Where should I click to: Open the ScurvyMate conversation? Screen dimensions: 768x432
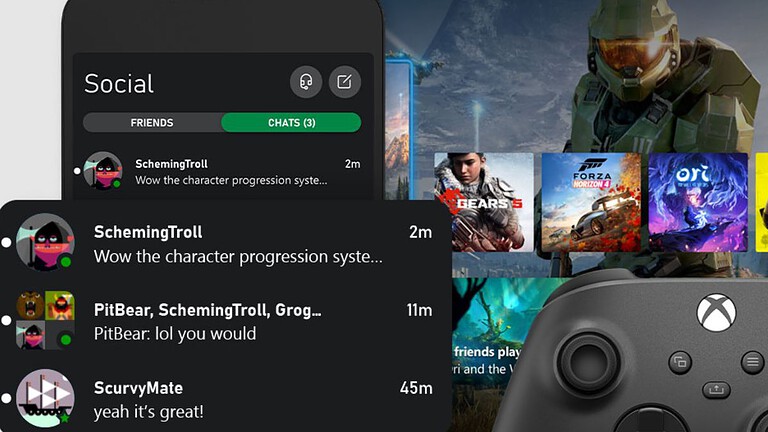(225, 399)
